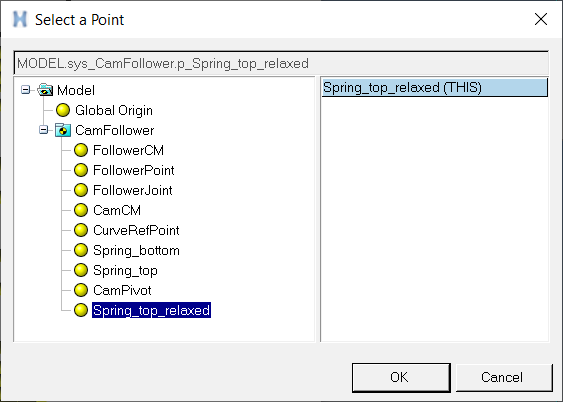
Task: Click the yellow point icon beside FollowerCM
Action: (81, 150)
